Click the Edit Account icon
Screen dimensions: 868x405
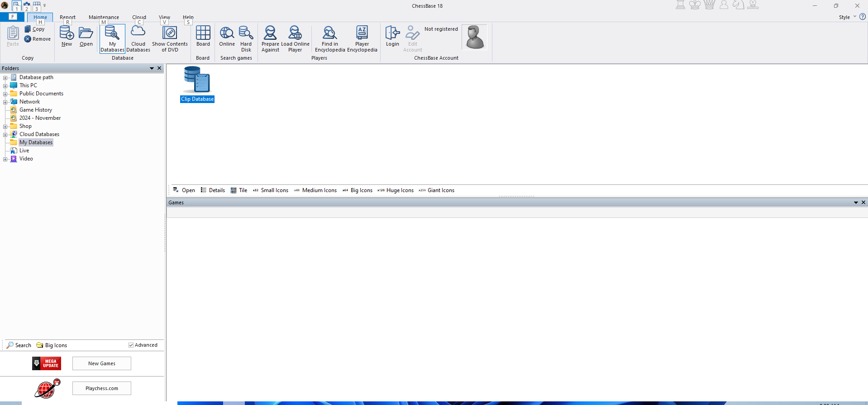tap(413, 33)
